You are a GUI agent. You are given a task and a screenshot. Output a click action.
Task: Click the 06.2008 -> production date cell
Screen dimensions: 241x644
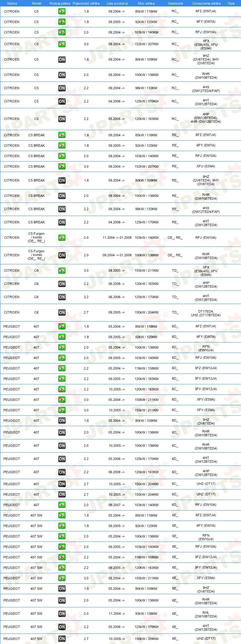point(116,472)
